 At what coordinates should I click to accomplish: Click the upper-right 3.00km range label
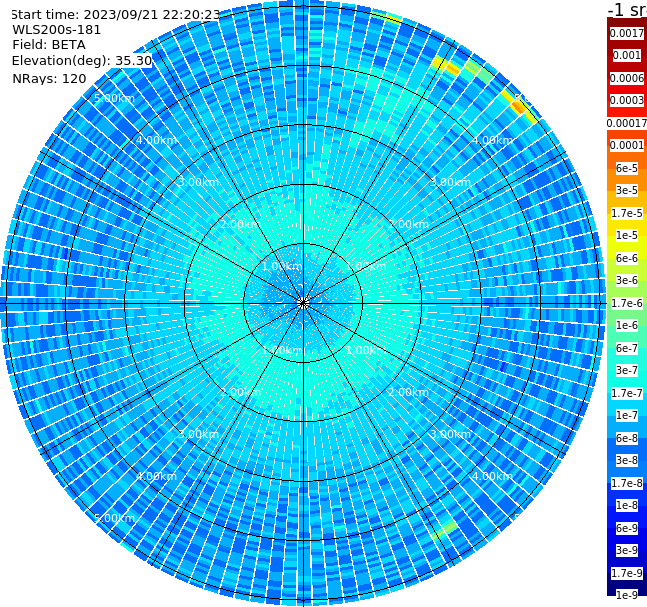(x=450, y=182)
